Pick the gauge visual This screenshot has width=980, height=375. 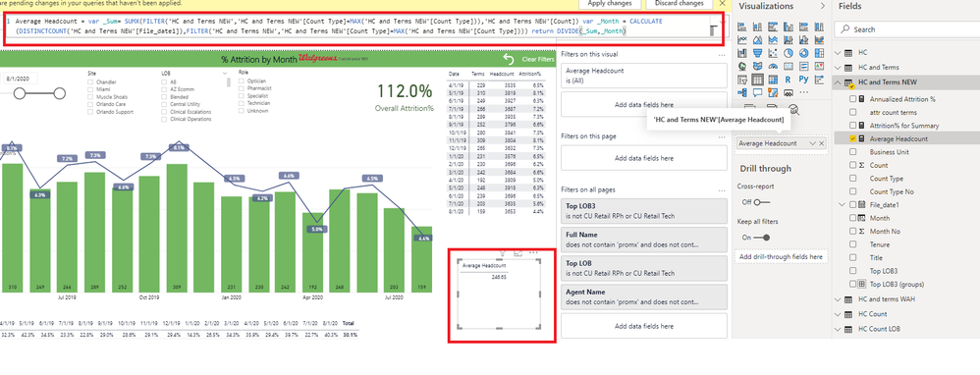click(x=773, y=66)
